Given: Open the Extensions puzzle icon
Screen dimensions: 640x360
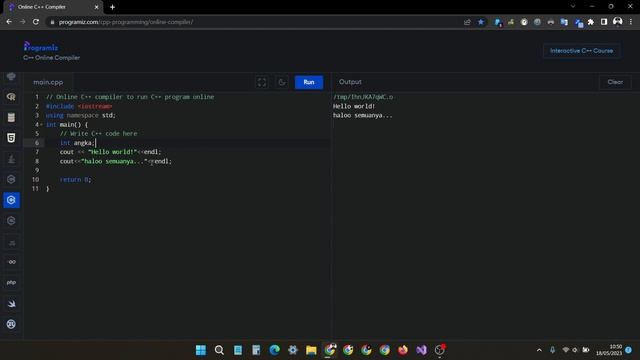Looking at the screenshot, I should tap(591, 22).
